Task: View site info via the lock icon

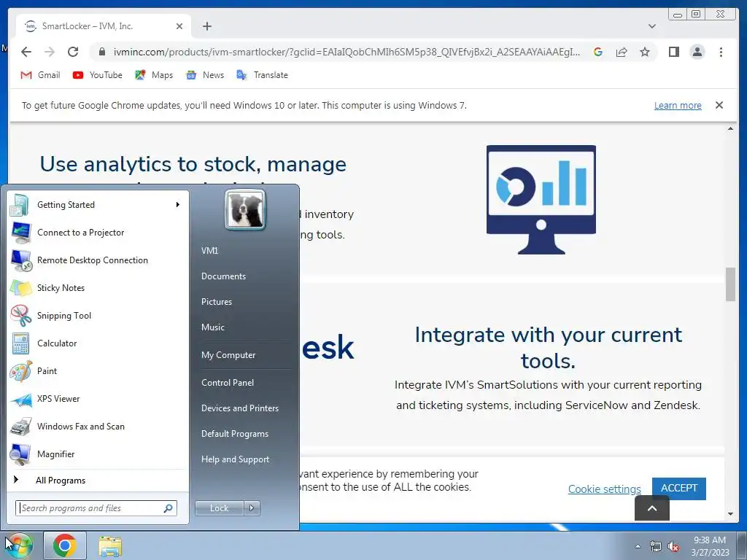Action: [102, 52]
